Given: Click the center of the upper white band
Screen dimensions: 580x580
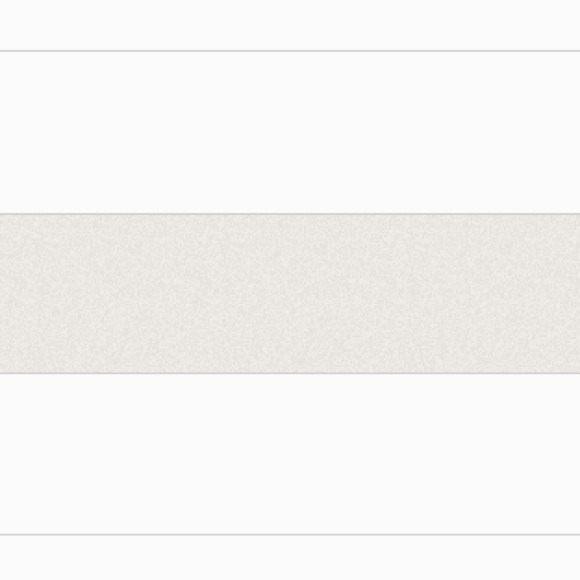Looking at the screenshot, I should (290, 132).
